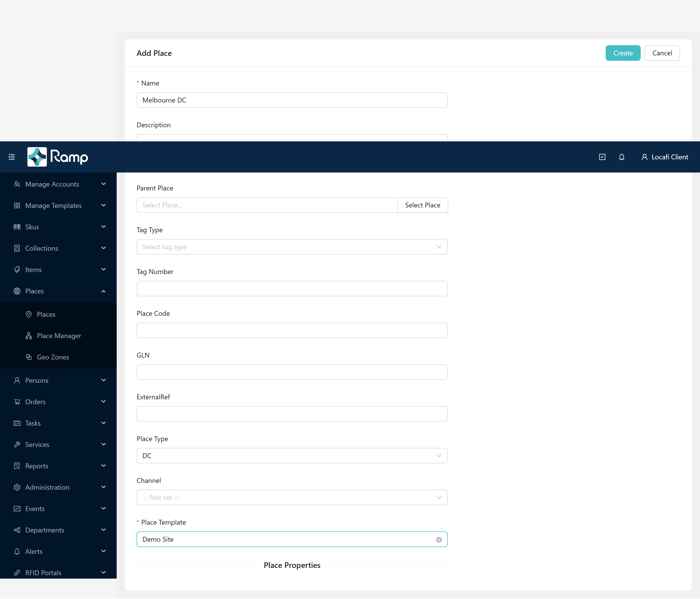Expand the Manage Accounts menu chevron
This screenshot has width=700, height=599.
click(x=103, y=184)
